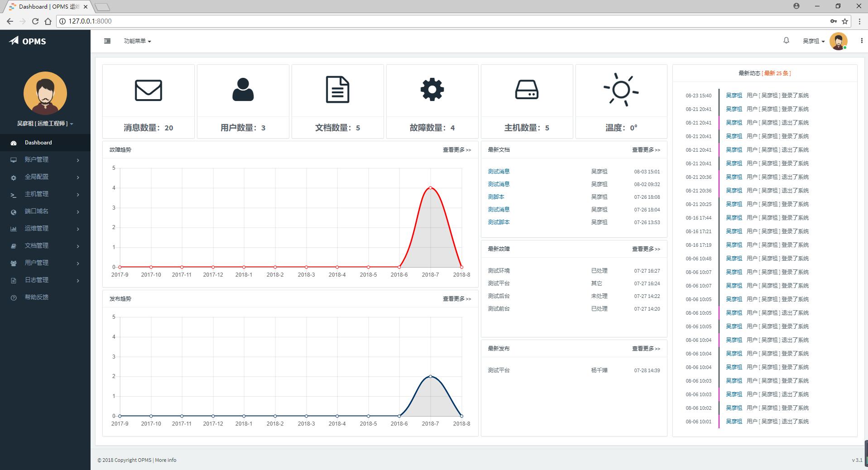The image size is (868, 470).
Task: Click the person icon above 用户数量
Action: tap(243, 90)
